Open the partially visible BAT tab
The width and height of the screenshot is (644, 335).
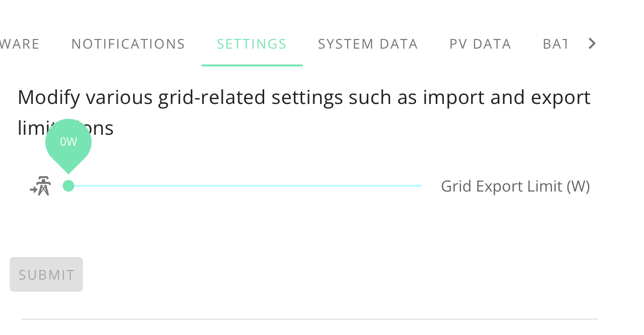555,44
